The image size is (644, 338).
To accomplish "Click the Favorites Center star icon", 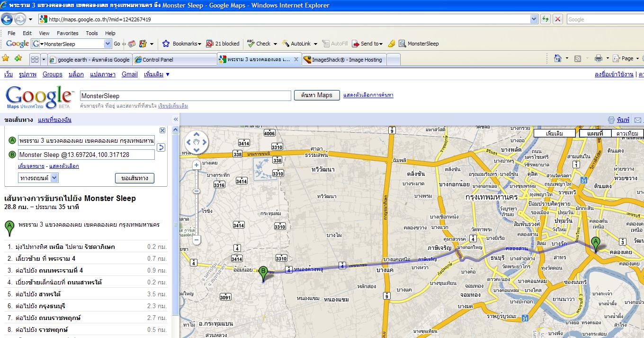I will [x=6, y=58].
